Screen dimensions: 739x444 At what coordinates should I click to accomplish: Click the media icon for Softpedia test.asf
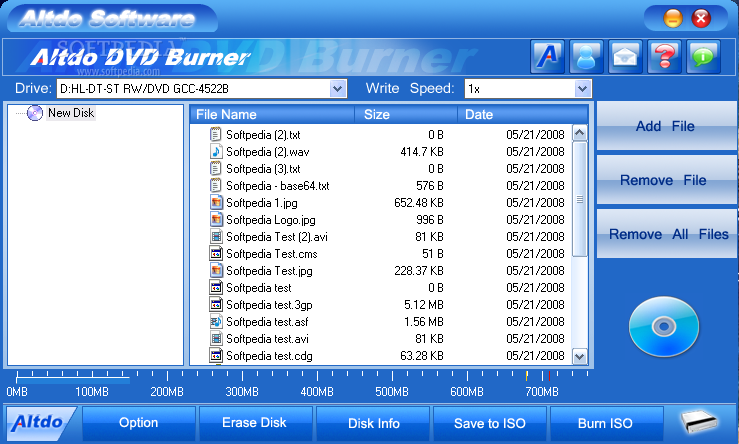point(215,321)
